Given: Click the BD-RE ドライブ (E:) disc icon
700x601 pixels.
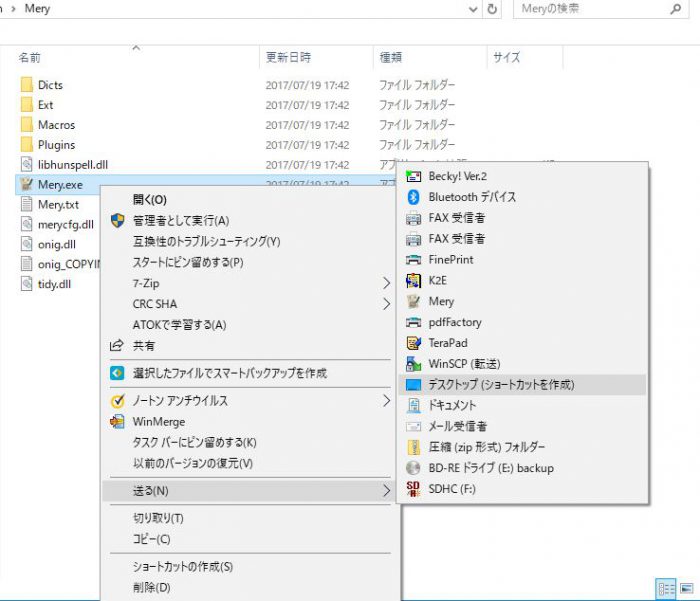Looking at the screenshot, I should click(413, 468).
